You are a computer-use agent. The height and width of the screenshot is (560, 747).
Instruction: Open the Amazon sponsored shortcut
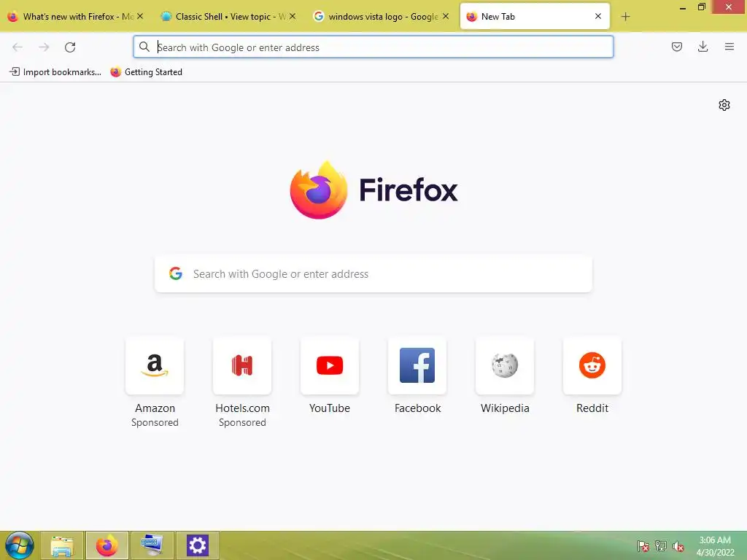[x=155, y=366]
